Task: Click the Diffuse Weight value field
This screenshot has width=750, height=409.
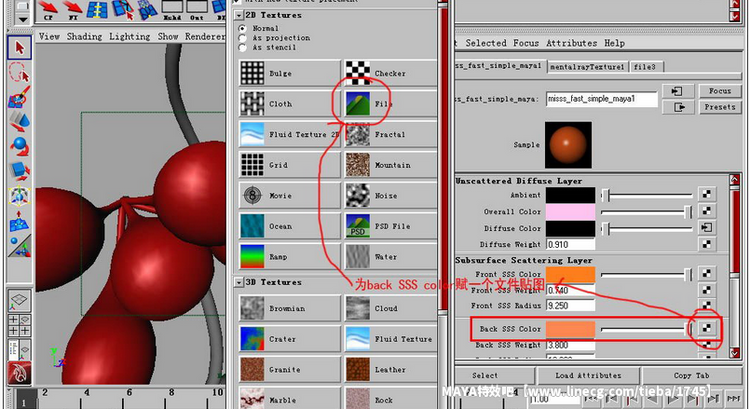Action: click(x=570, y=244)
